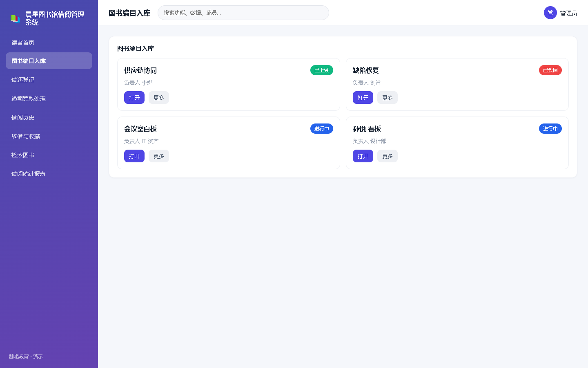Viewport: 588px width, 368px height.
Task: Click the 缺陷修复 card title
Action: coord(366,70)
